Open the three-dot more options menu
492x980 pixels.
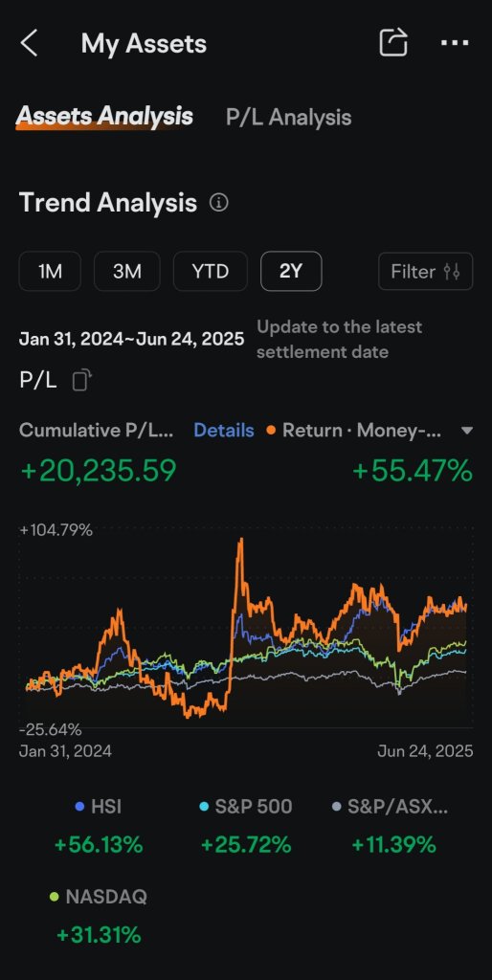[455, 42]
